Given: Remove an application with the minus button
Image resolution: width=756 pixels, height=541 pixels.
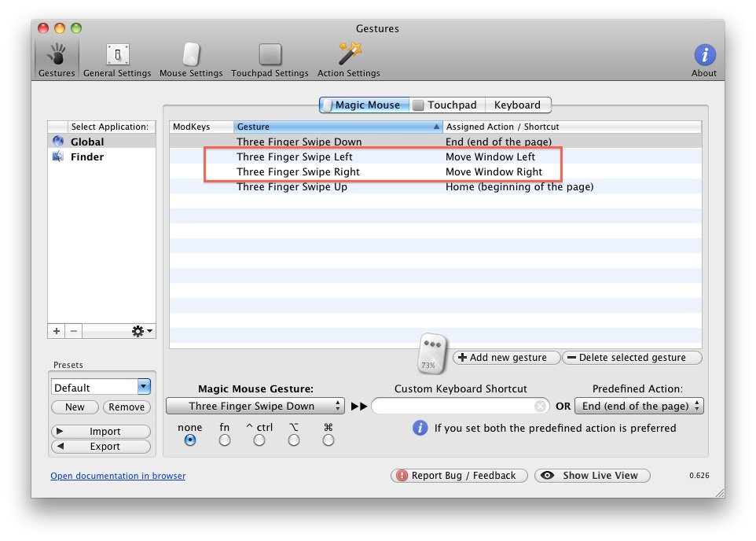Looking at the screenshot, I should 74,331.
